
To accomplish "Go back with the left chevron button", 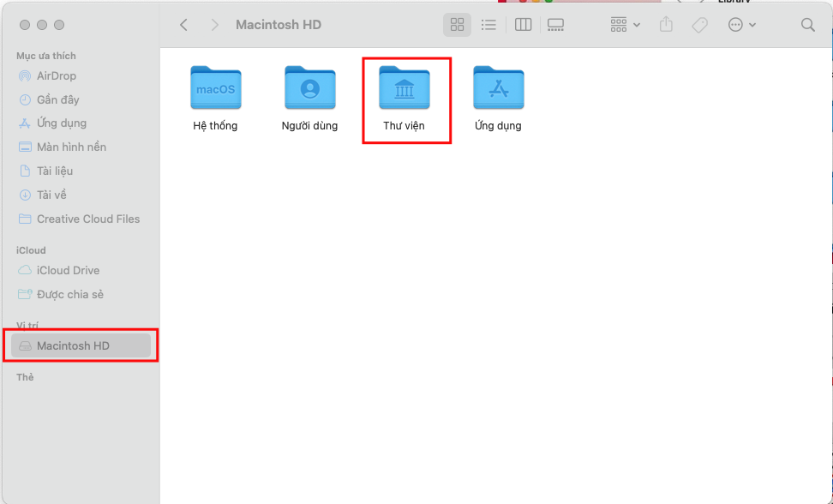I will (183, 25).
